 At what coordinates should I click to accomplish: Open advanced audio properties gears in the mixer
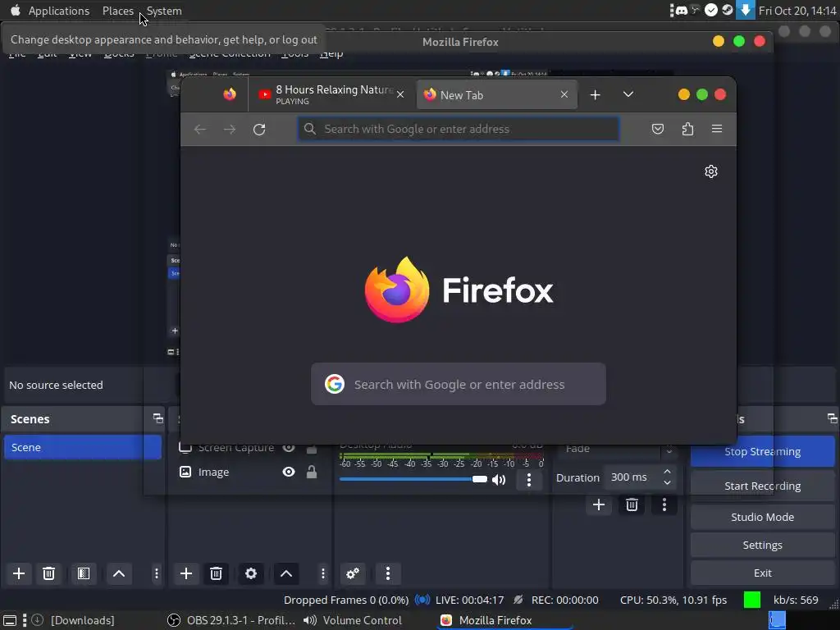[353, 573]
